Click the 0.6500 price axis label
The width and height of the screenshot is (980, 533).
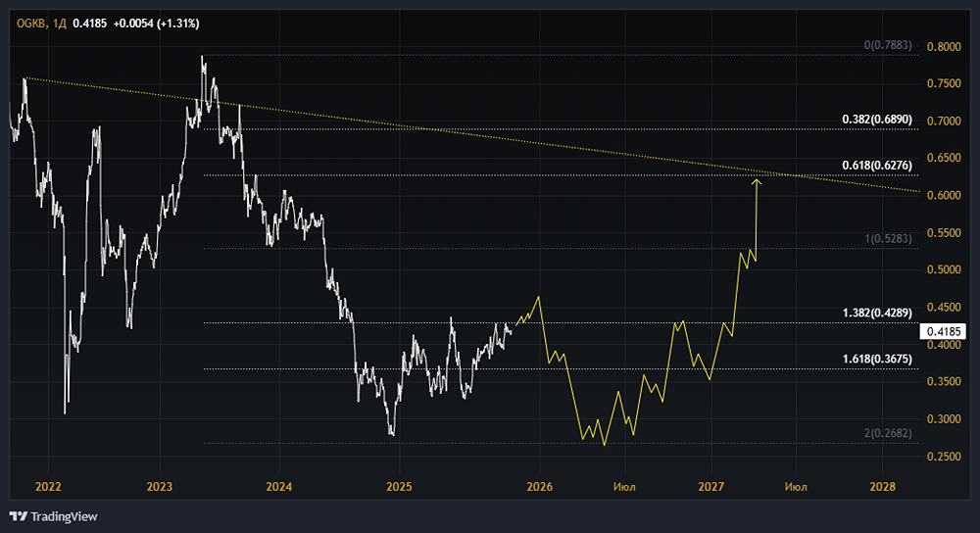pyautogui.click(x=944, y=158)
